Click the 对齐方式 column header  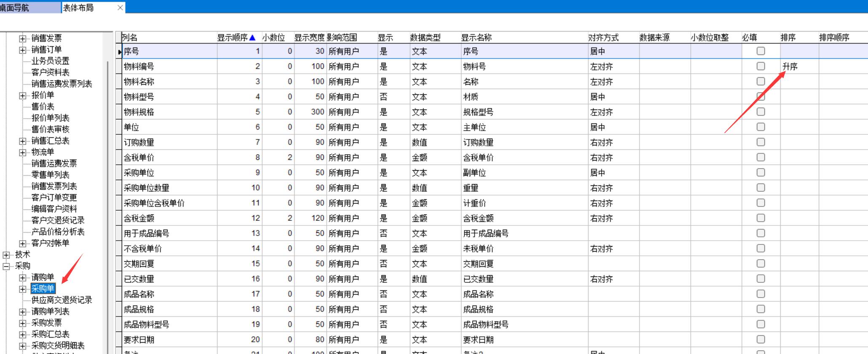tap(603, 38)
